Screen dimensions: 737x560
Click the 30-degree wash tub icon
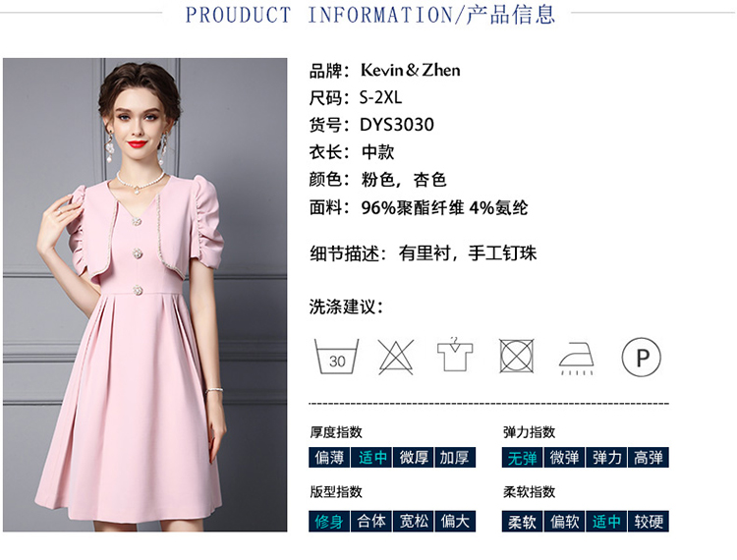click(x=336, y=357)
